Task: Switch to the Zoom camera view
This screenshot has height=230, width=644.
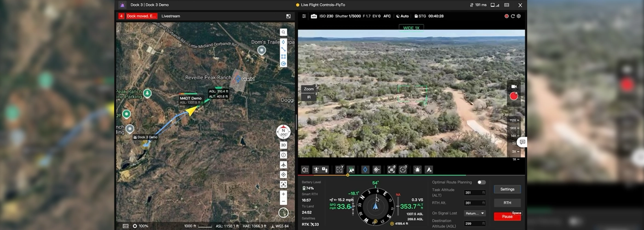Action: click(x=309, y=89)
